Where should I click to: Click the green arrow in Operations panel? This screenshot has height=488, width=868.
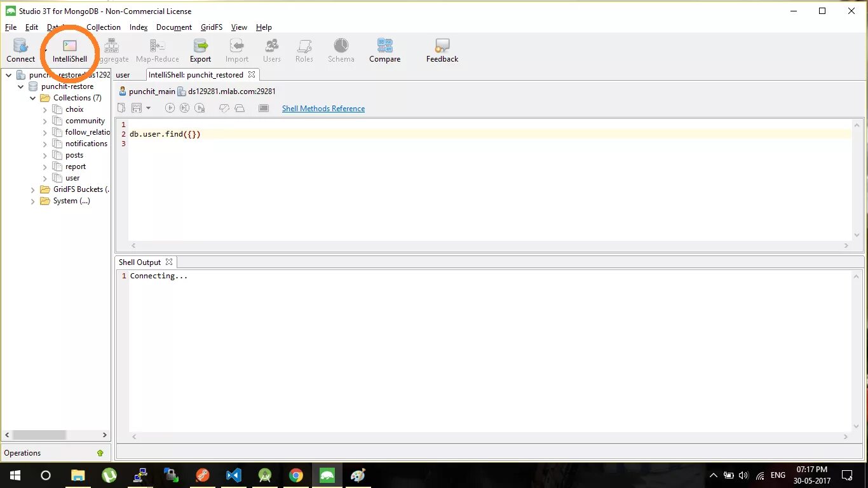(100, 453)
